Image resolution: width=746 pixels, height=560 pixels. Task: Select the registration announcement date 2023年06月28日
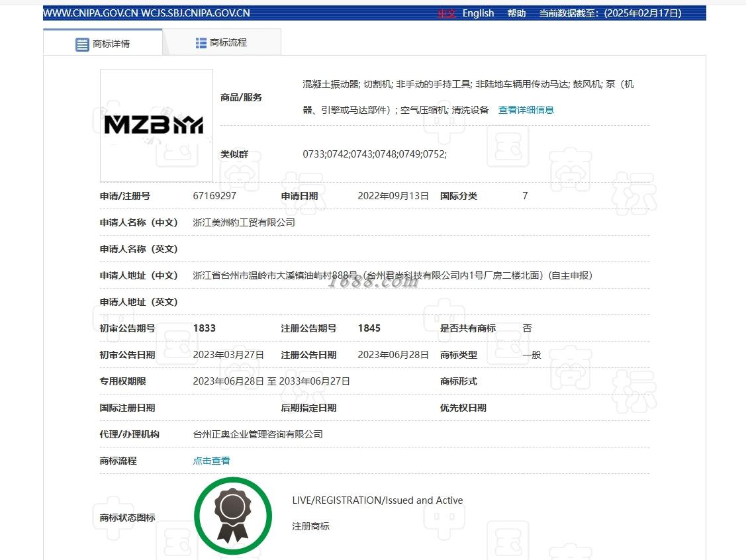pos(393,355)
